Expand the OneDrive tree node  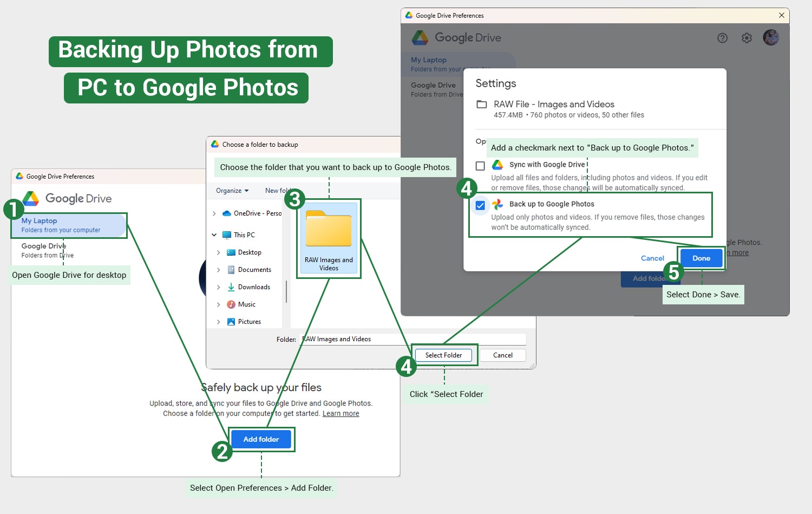(x=214, y=213)
